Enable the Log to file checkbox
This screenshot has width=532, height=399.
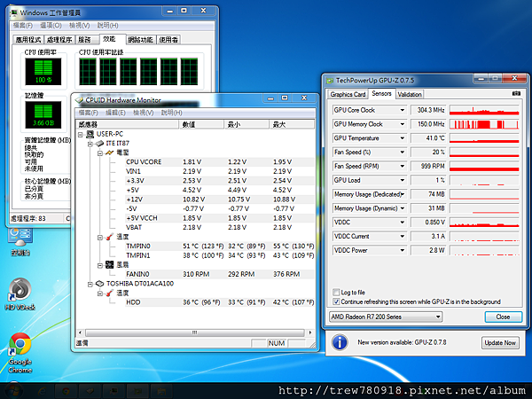pos(335,292)
